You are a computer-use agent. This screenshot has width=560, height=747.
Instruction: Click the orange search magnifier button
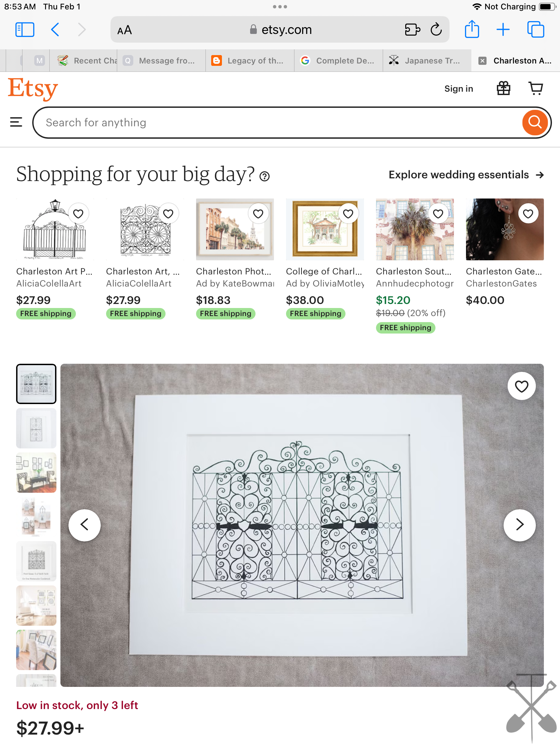[x=535, y=123]
